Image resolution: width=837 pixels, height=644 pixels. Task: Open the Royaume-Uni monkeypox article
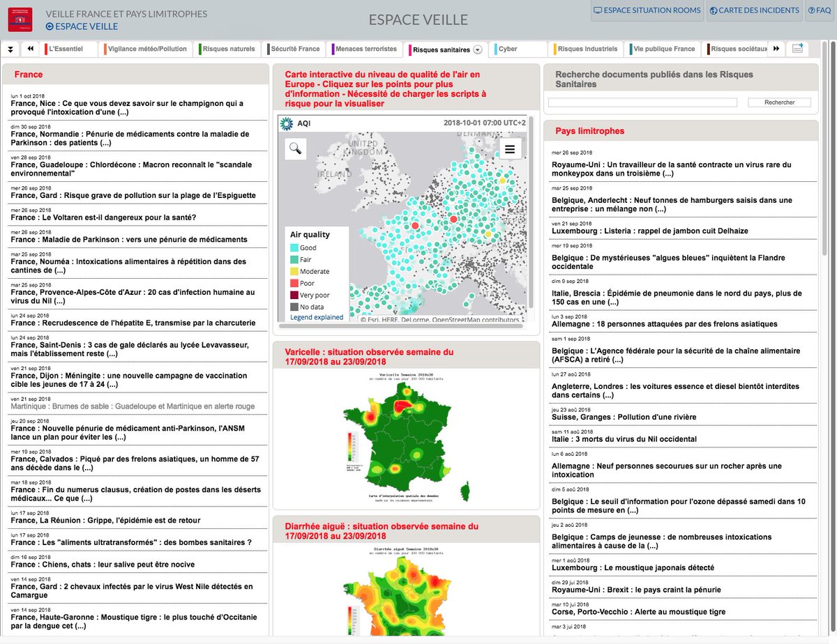pos(672,169)
